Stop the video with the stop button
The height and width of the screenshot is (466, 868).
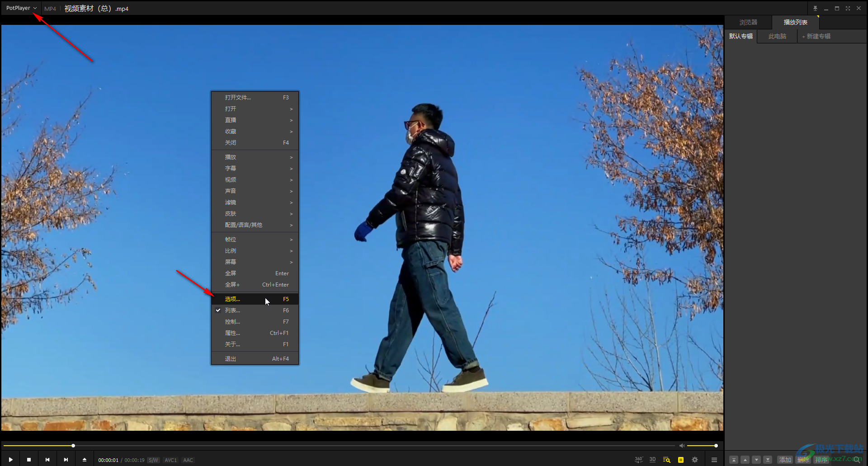pyautogui.click(x=29, y=460)
